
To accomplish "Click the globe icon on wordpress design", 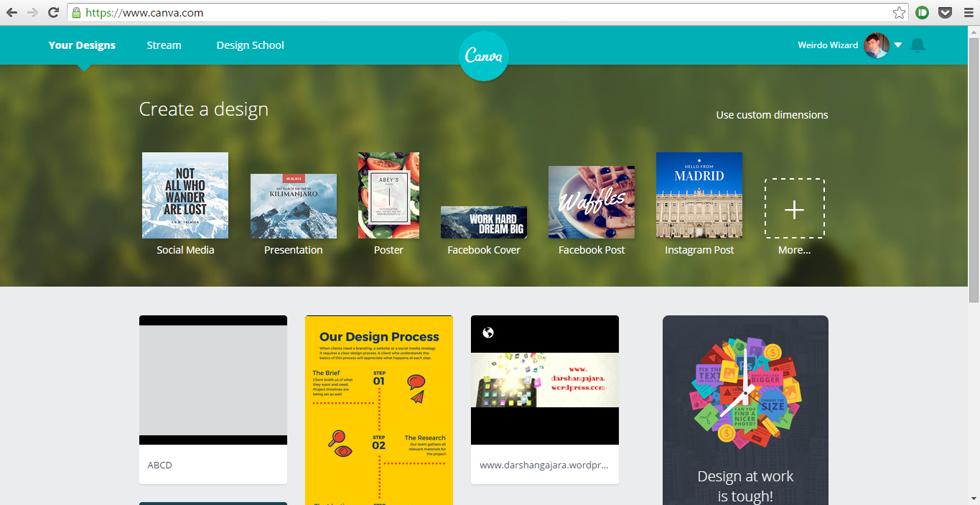I will tap(488, 333).
